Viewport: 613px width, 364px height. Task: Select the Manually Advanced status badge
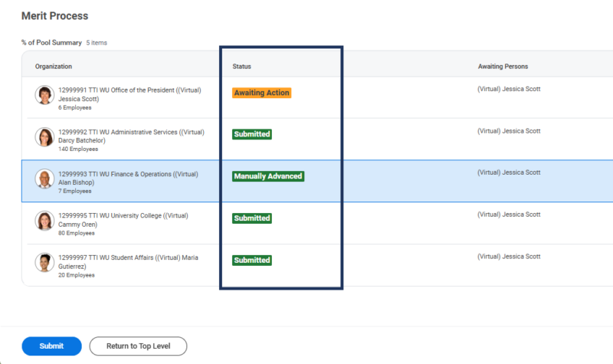click(x=268, y=176)
